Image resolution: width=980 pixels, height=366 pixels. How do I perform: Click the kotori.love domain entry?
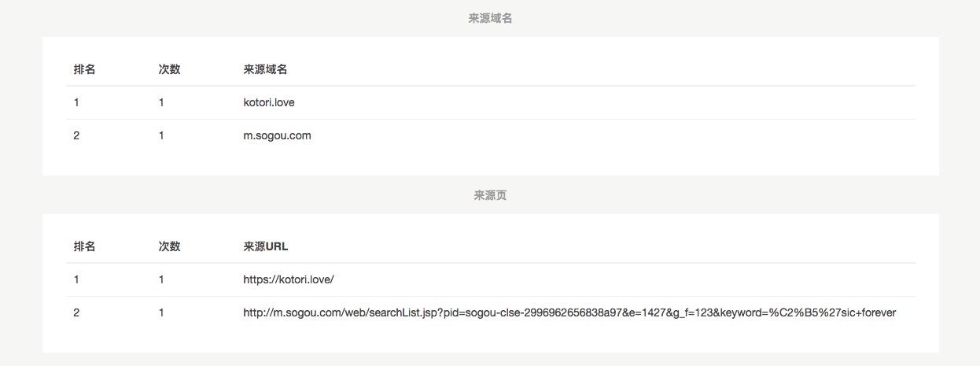269,102
